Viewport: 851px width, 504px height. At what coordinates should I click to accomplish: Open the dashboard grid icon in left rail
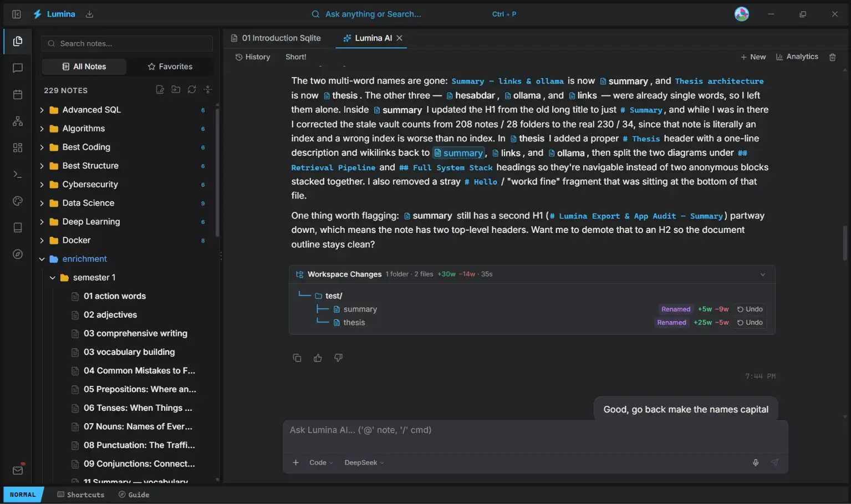tap(18, 147)
